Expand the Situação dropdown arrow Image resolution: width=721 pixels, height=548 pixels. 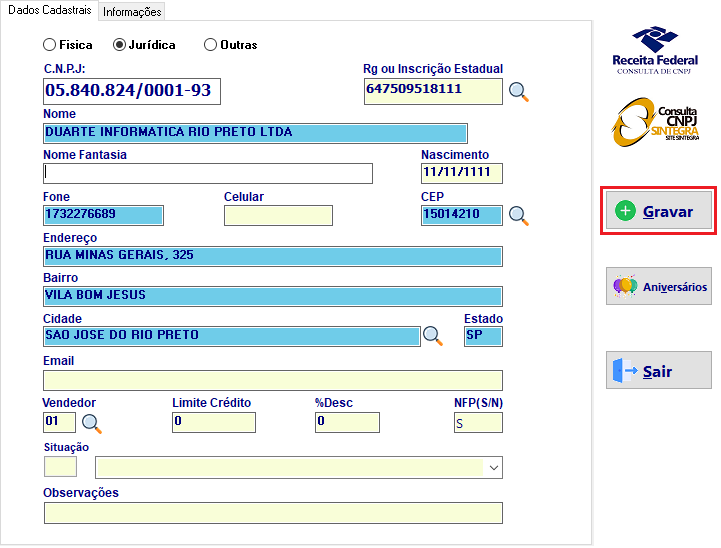pos(493,468)
